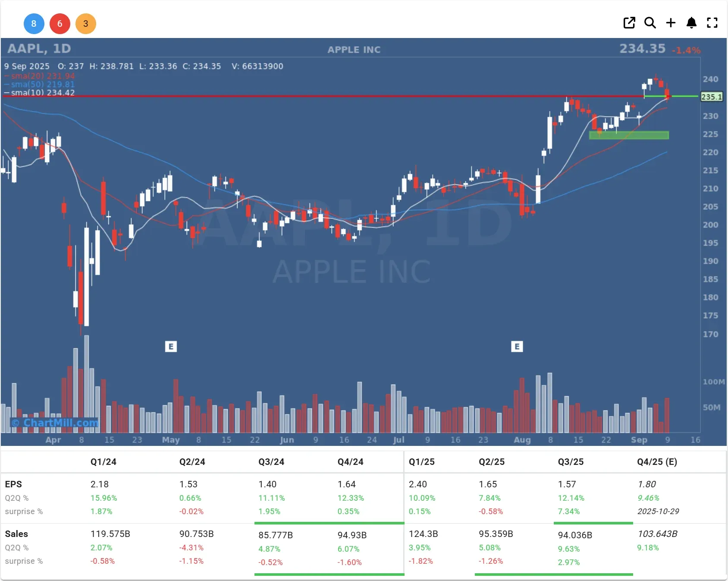728x581 pixels.
Task: Click the Aug date axis label
Action: coord(522,440)
